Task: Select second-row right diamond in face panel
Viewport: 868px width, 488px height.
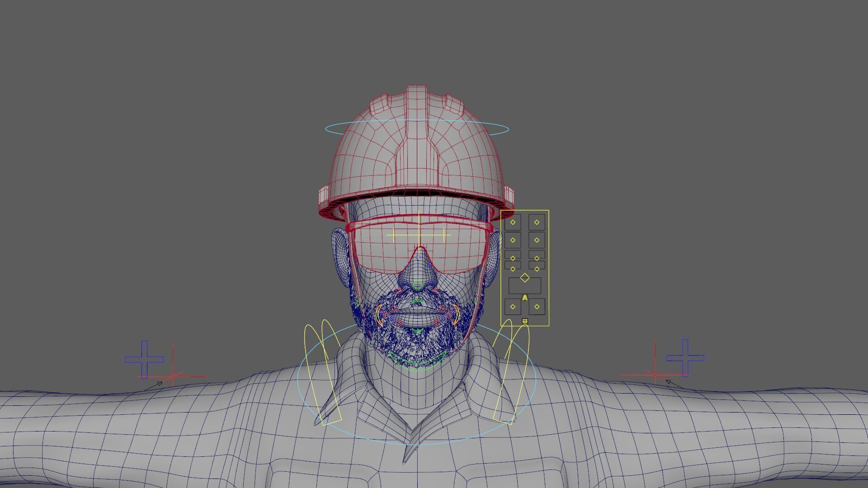Action: point(537,240)
